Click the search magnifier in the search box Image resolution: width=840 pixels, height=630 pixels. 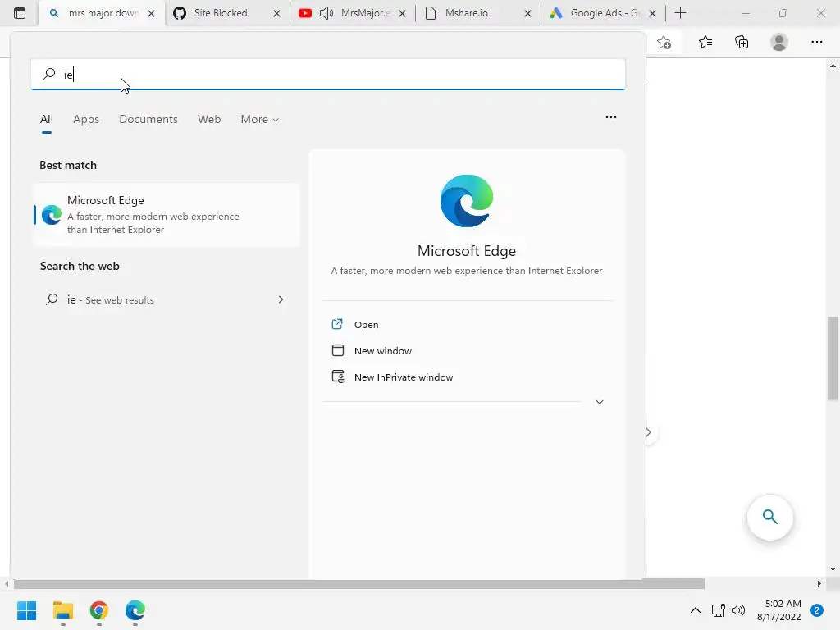(x=49, y=74)
